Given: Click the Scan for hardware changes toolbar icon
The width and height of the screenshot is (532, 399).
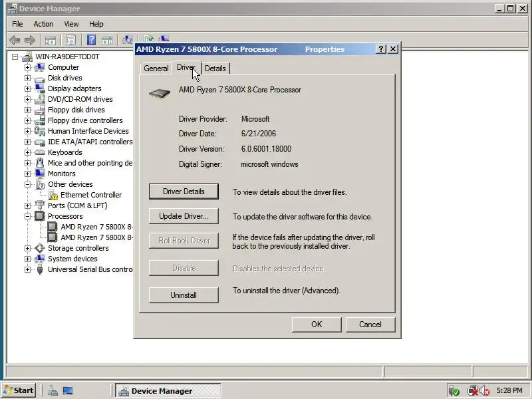Looking at the screenshot, I should 128,40.
